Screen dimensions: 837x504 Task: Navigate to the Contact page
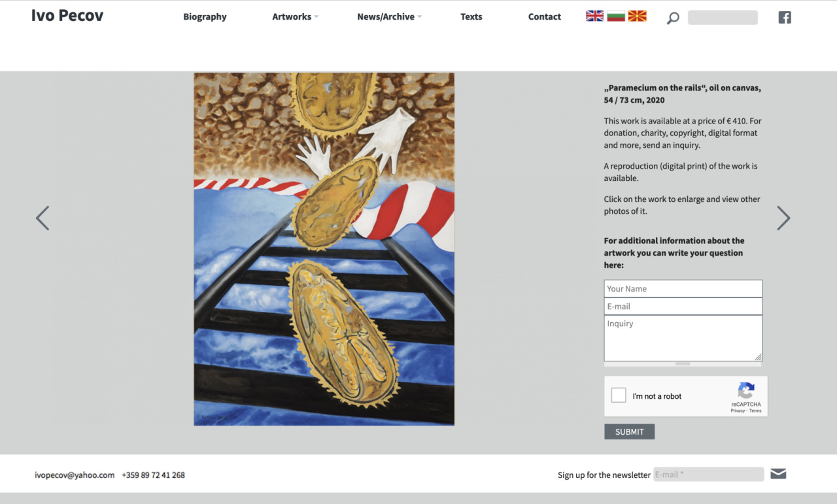coord(545,17)
